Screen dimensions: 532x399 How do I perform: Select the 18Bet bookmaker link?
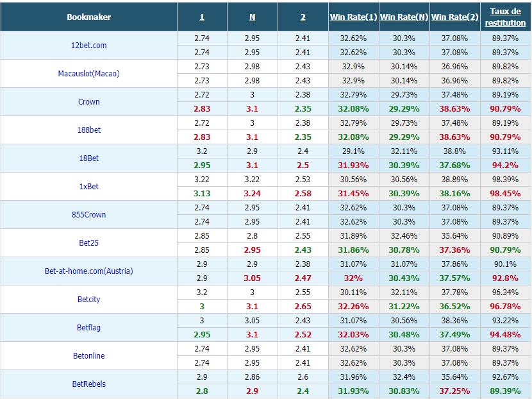(88, 158)
